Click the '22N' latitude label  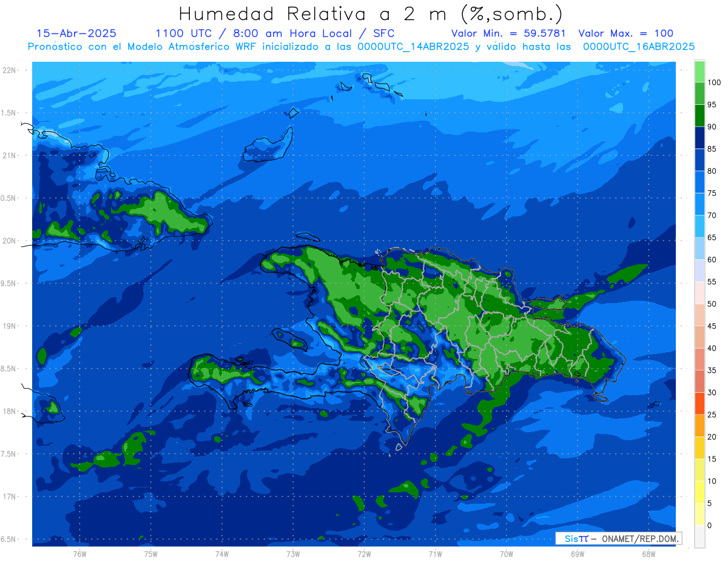(x=10, y=70)
